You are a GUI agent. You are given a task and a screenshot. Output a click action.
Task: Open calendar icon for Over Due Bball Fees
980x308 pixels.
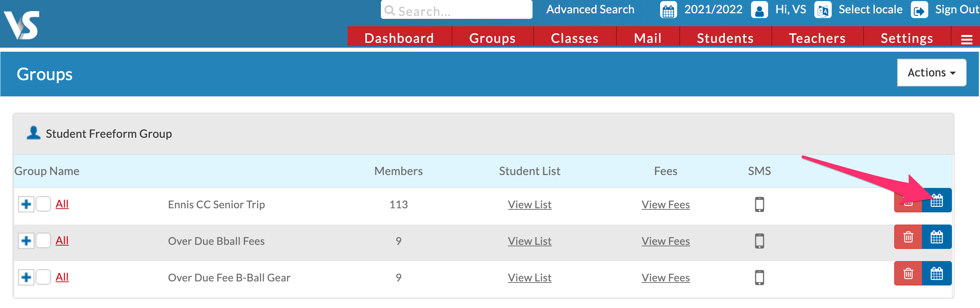[937, 237]
